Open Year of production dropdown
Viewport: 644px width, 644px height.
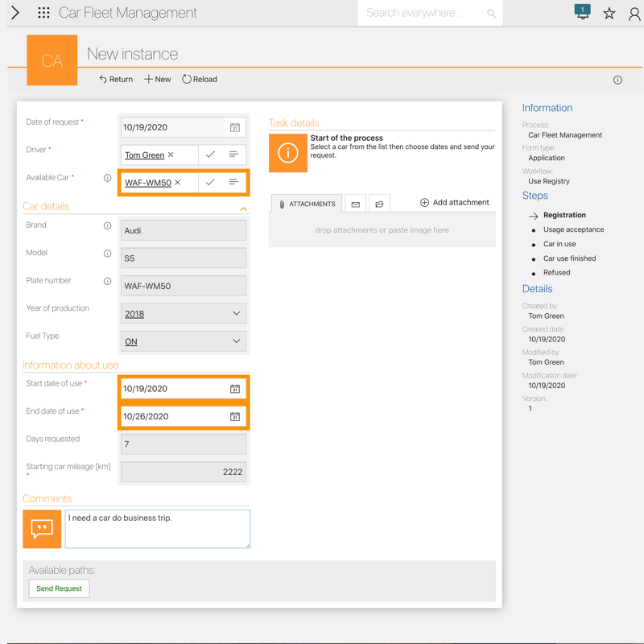pos(236,314)
